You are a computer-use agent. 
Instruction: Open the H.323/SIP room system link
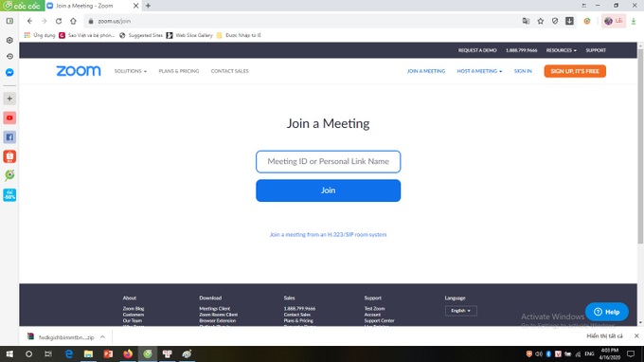(x=328, y=235)
